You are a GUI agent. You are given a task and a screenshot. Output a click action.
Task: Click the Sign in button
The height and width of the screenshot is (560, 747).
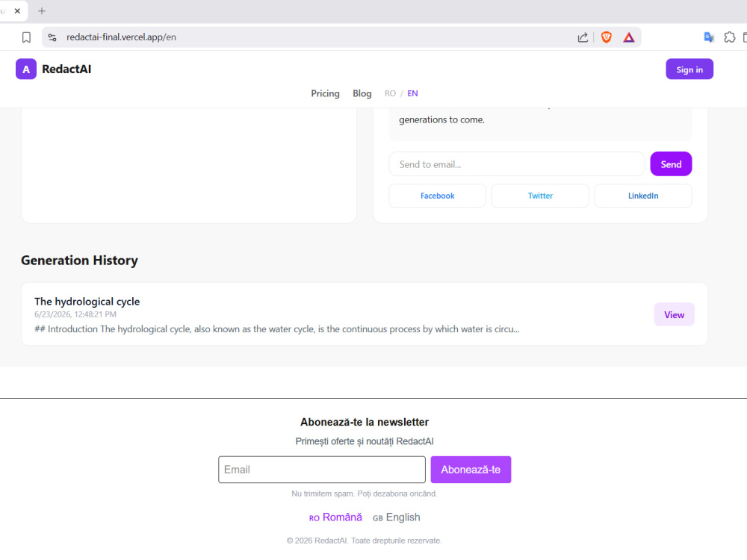tap(689, 69)
